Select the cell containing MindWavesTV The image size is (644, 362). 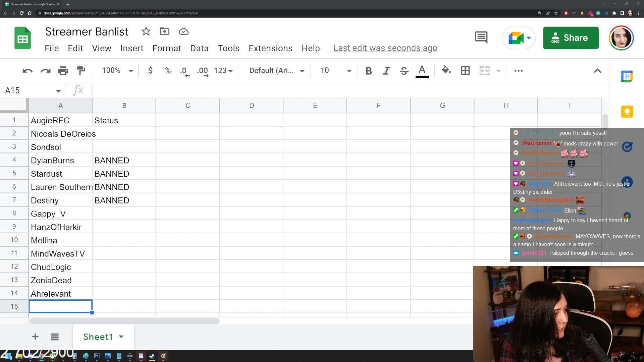60,253
